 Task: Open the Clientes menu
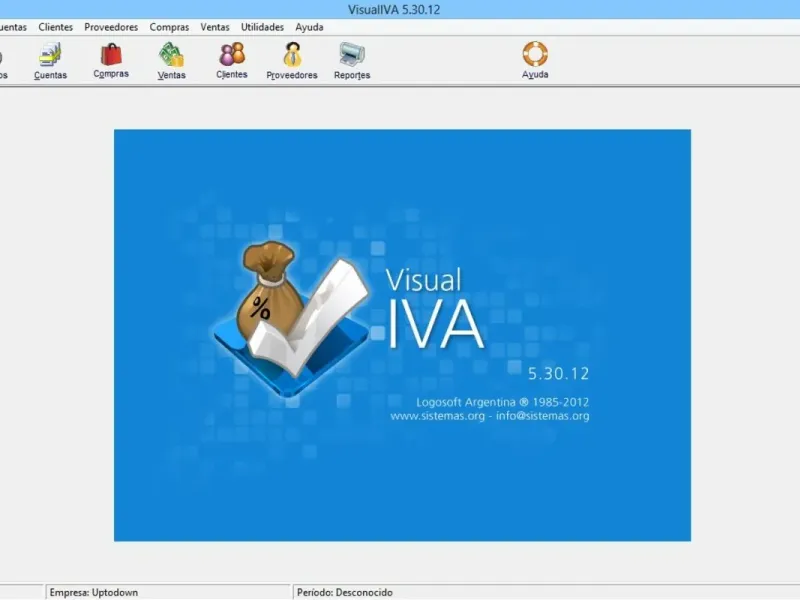pos(56,27)
